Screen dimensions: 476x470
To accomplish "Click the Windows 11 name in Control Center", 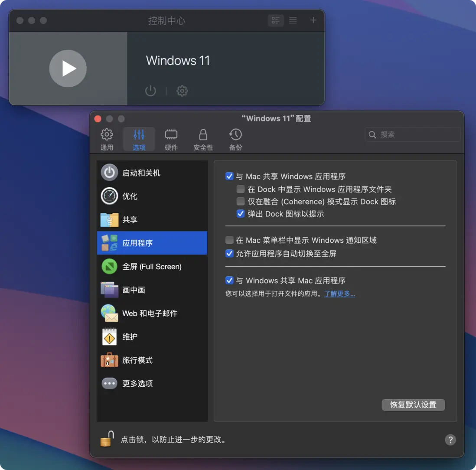I will pyautogui.click(x=178, y=60).
